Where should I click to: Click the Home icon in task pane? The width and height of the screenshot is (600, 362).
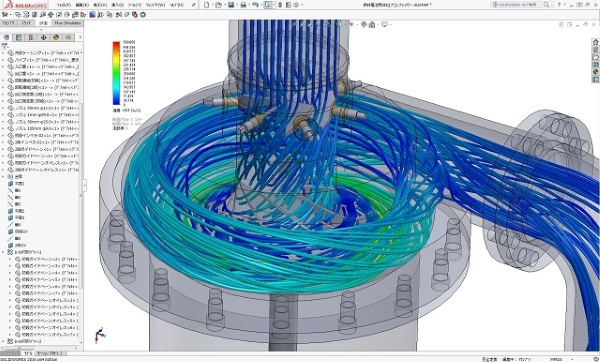coord(595,42)
